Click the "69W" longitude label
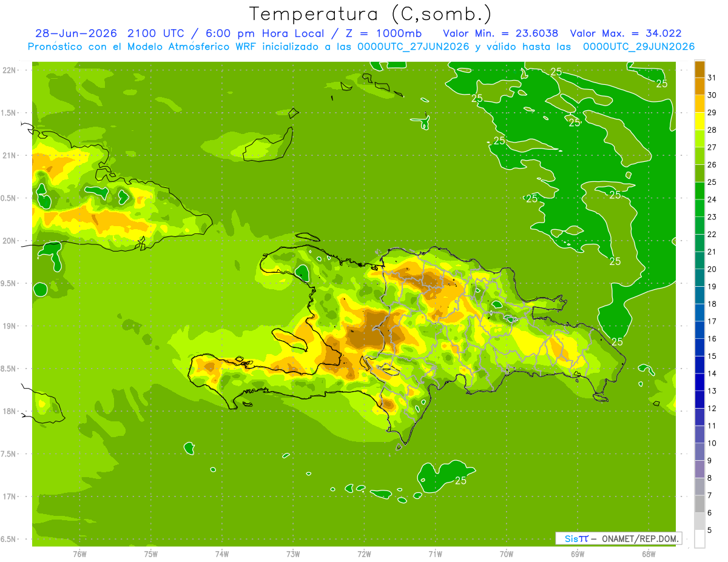The height and width of the screenshot is (562, 728). coord(578,554)
